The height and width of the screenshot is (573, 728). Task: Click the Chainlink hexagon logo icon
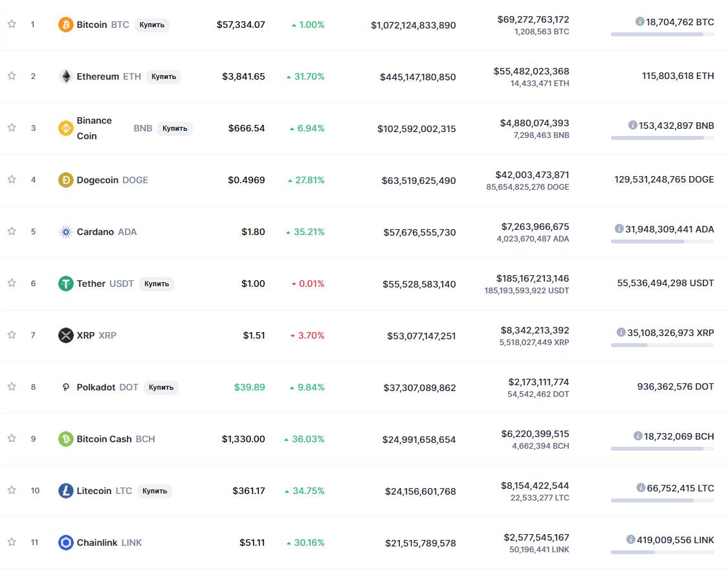point(65,543)
